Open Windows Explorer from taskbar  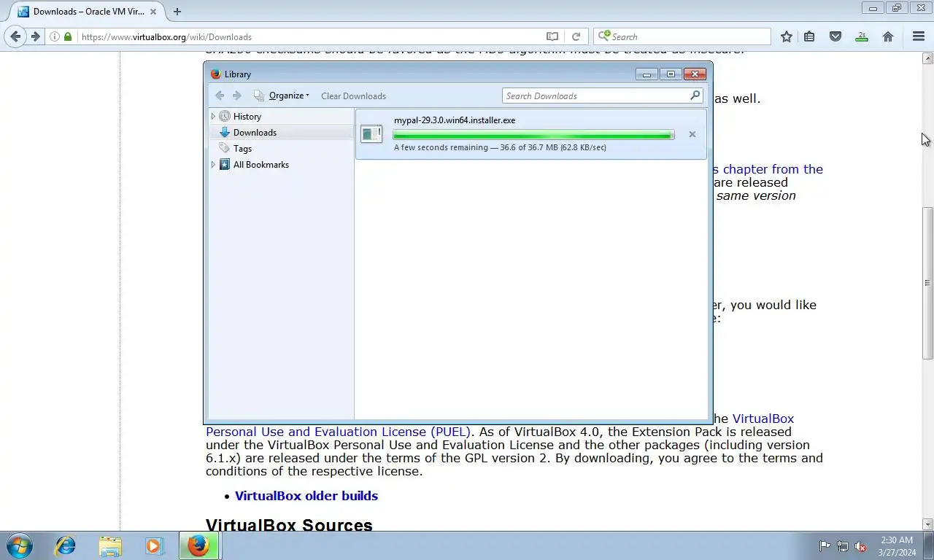click(110, 545)
